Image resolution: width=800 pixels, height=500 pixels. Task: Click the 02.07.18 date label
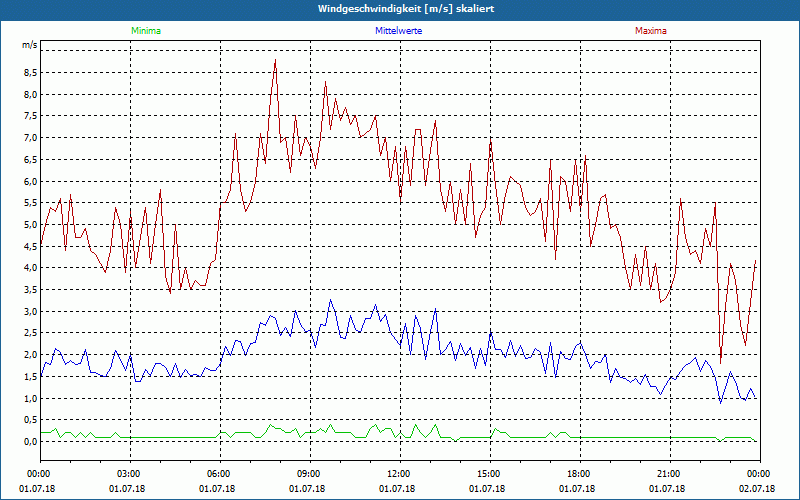point(757,489)
